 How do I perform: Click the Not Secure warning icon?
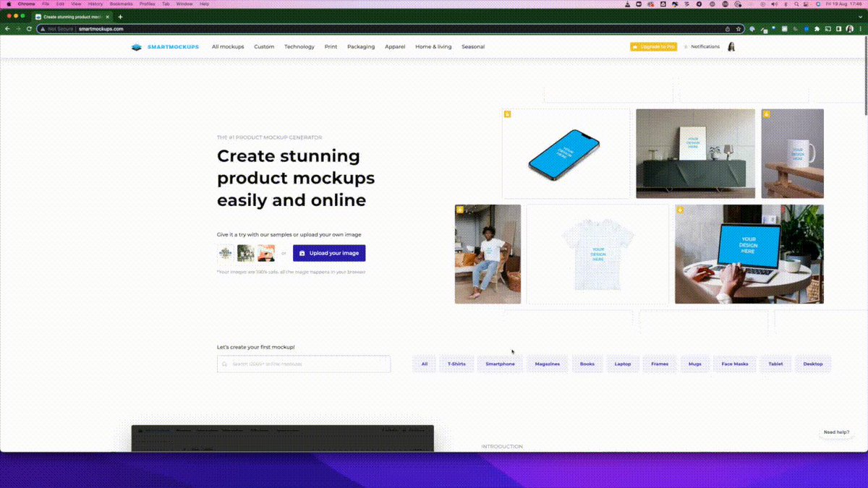point(43,29)
